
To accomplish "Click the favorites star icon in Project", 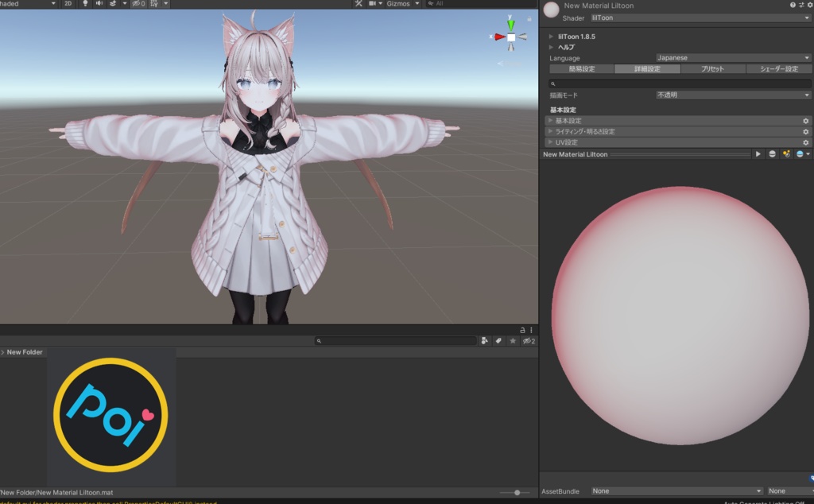I will [x=513, y=341].
